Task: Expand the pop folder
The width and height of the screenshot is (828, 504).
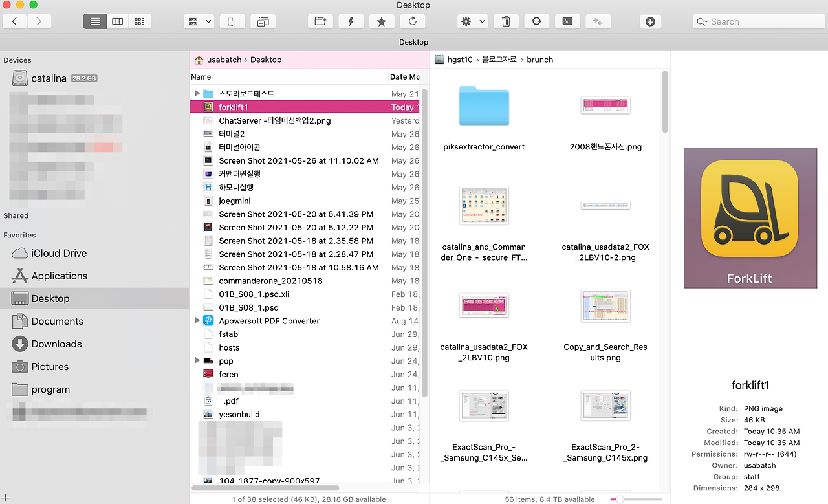Action: pyautogui.click(x=197, y=361)
